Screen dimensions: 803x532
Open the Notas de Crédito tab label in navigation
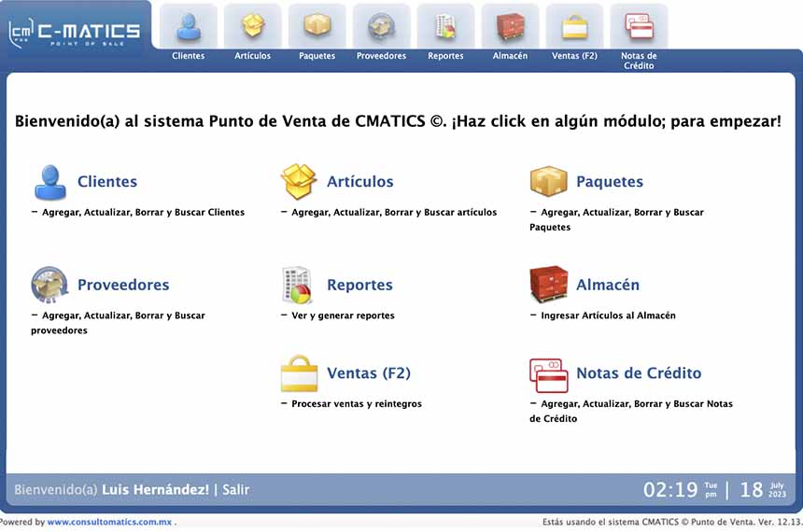click(639, 61)
